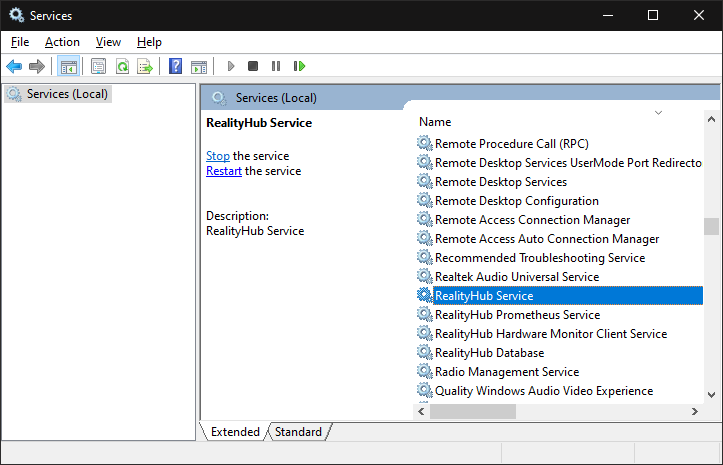Toggle Show/Hide Console Tree toolbar button
Image resolution: width=723 pixels, height=465 pixels.
[x=68, y=67]
